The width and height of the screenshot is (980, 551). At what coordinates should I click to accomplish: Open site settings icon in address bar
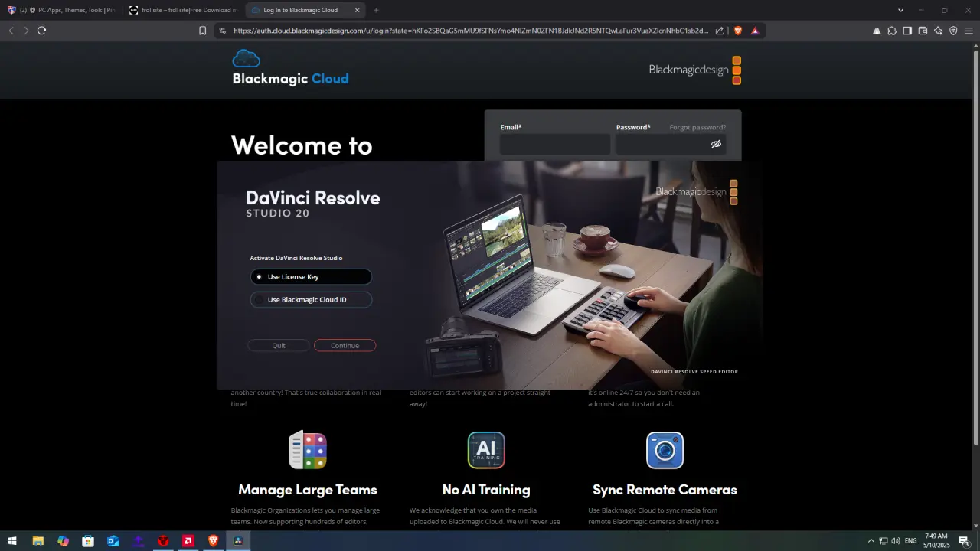point(222,31)
